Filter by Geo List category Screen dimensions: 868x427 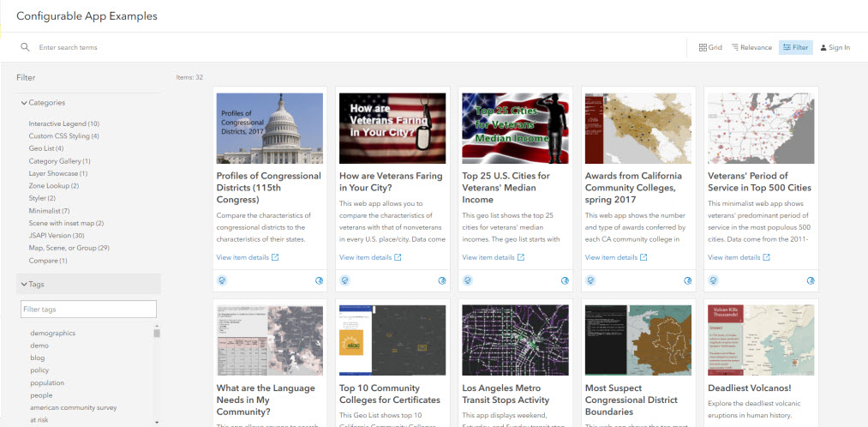(x=46, y=148)
